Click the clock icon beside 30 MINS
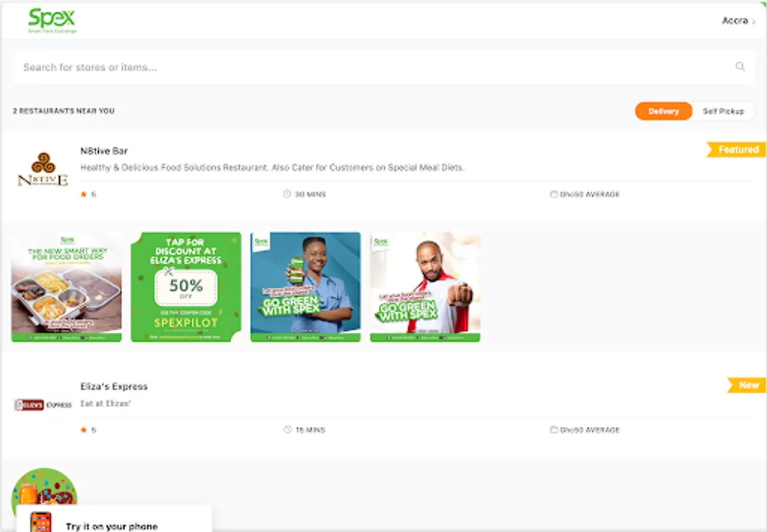 (x=287, y=194)
